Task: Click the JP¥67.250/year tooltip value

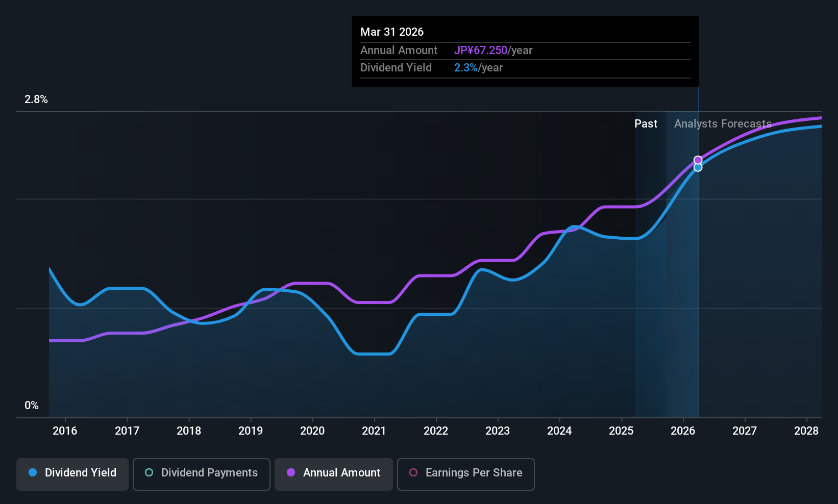Action: tap(493, 51)
